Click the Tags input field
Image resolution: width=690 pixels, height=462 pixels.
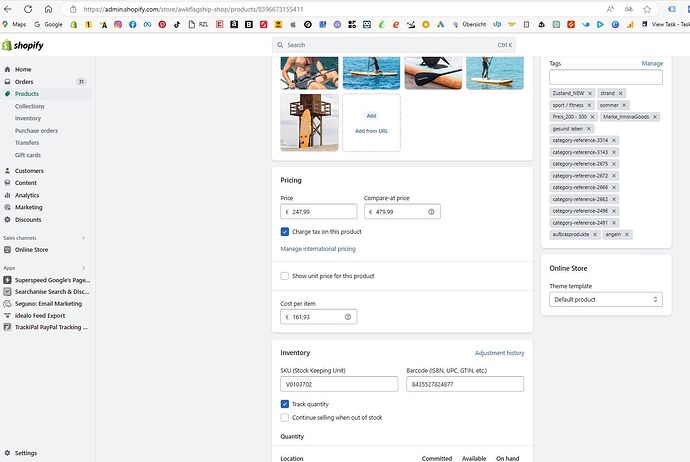[606, 77]
